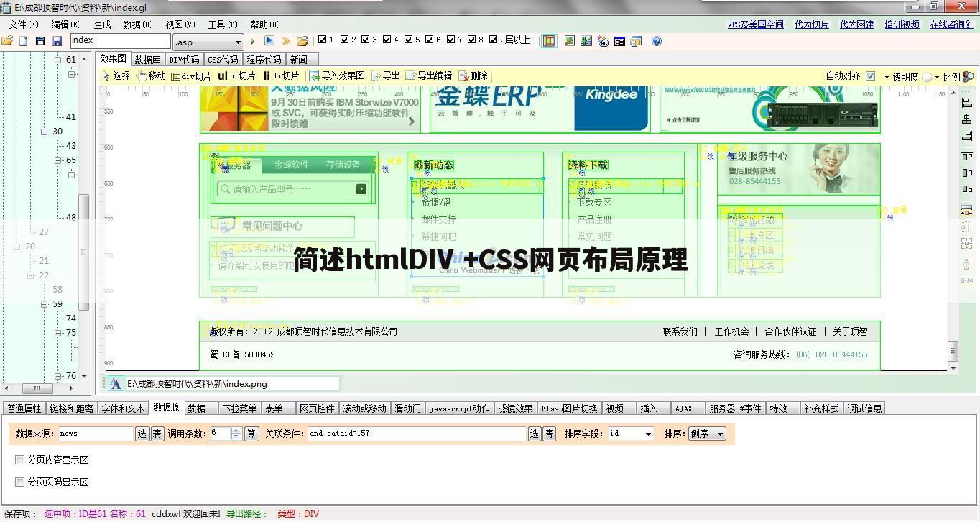Open the 排序字段 id dropdown
Screen dimensions: 980x522
point(648,434)
